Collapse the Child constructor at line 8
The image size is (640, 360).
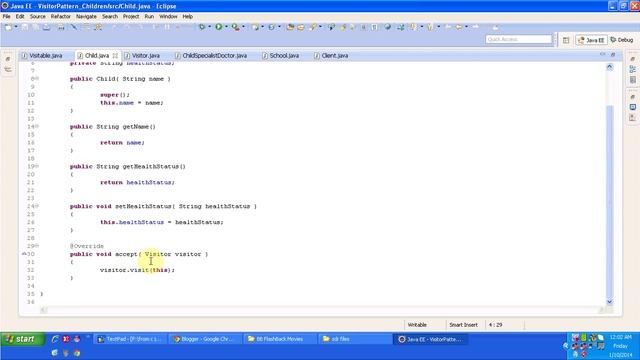(x=37, y=78)
